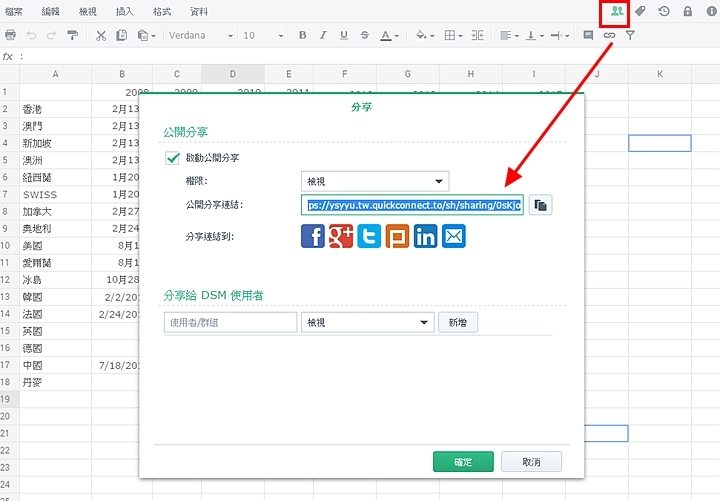Open the filter funnel tool
This screenshot has height=501, width=720.
pyautogui.click(x=631, y=35)
